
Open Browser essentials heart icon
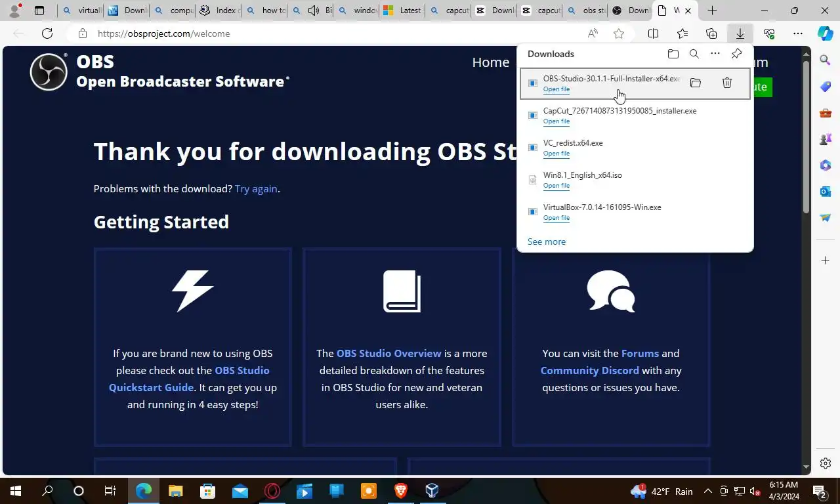[x=769, y=33]
